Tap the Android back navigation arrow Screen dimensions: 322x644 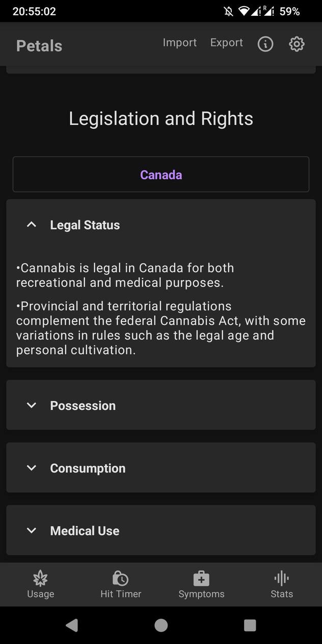click(x=71, y=625)
